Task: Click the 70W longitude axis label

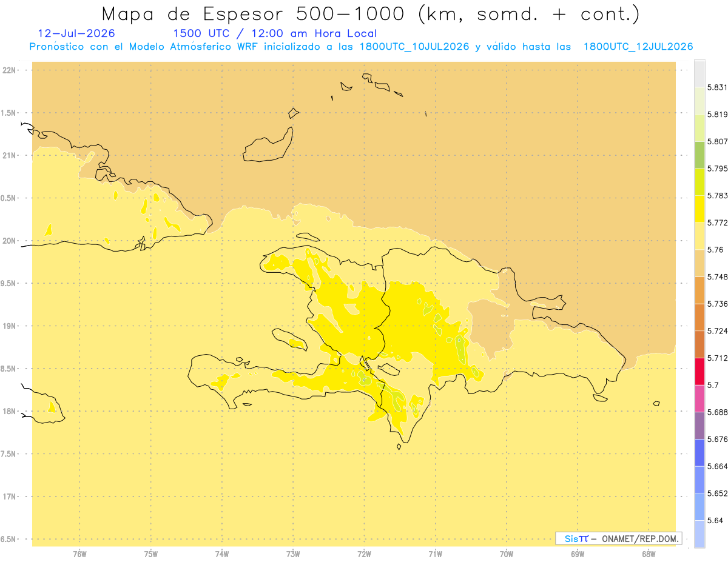Action: [x=507, y=554]
